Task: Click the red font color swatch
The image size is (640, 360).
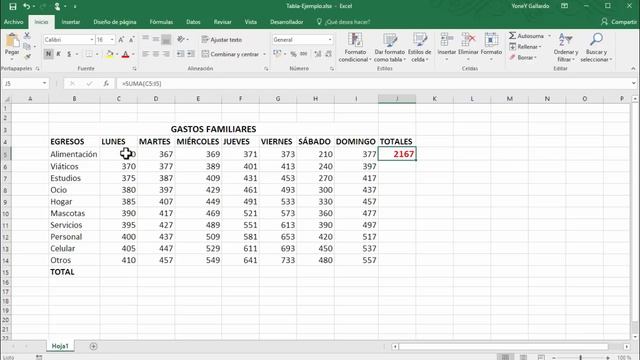Action: coord(125,54)
